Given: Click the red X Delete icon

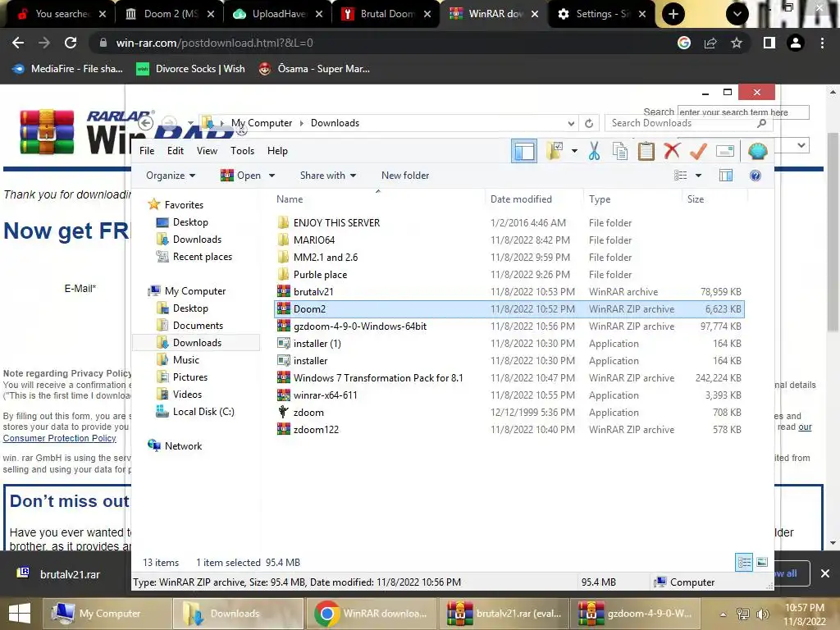Looking at the screenshot, I should click(672, 151).
